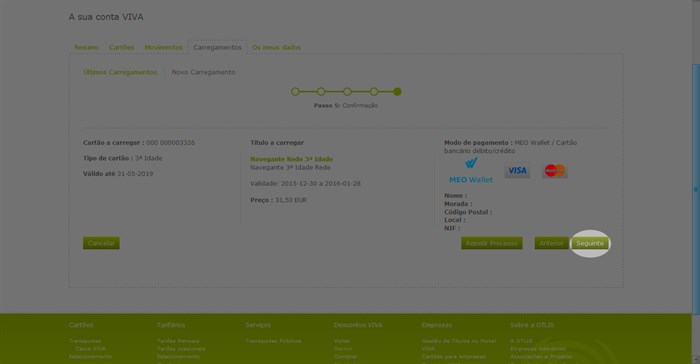Click the Seguinte button
The height and width of the screenshot is (364, 700).
590,243
